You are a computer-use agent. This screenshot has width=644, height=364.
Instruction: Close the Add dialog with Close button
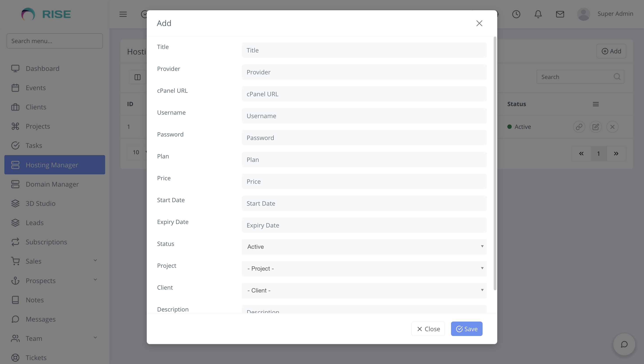point(428,329)
